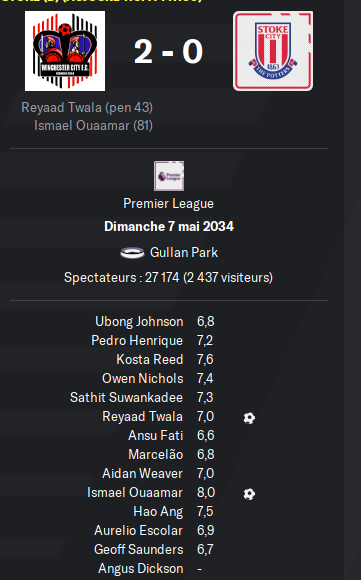Click the Winchester City F.C. club crest

point(65,51)
